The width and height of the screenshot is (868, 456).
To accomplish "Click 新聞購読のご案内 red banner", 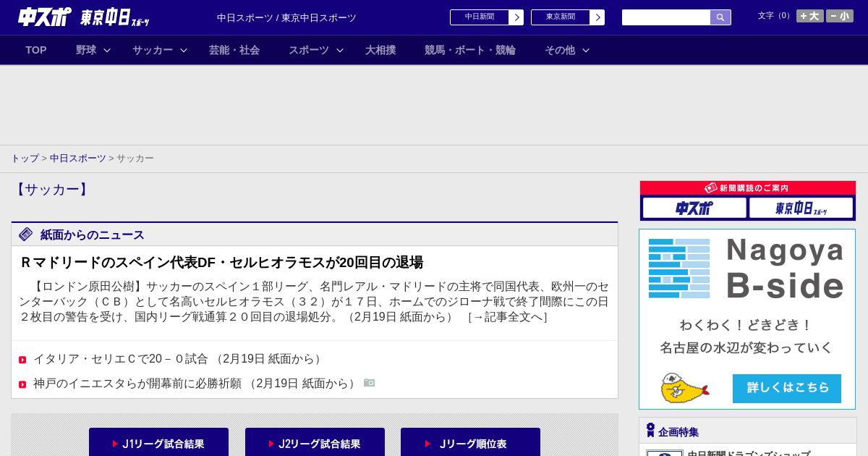I will click(x=748, y=187).
